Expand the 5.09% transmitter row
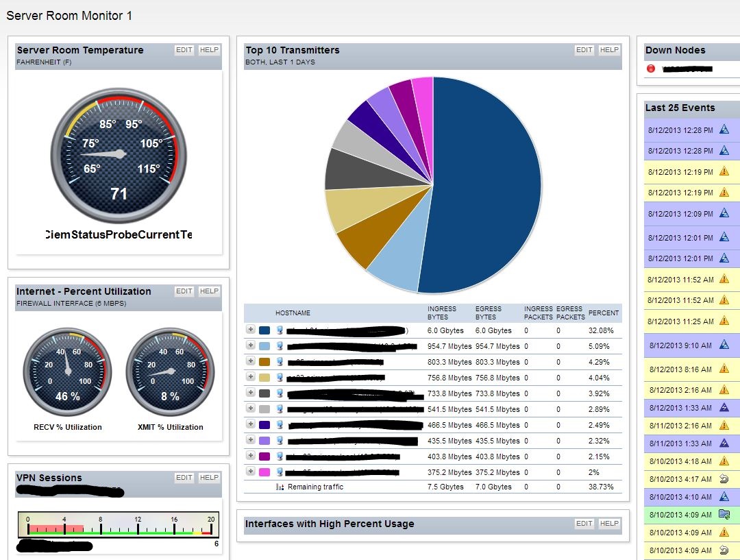740x560 pixels. click(251, 345)
